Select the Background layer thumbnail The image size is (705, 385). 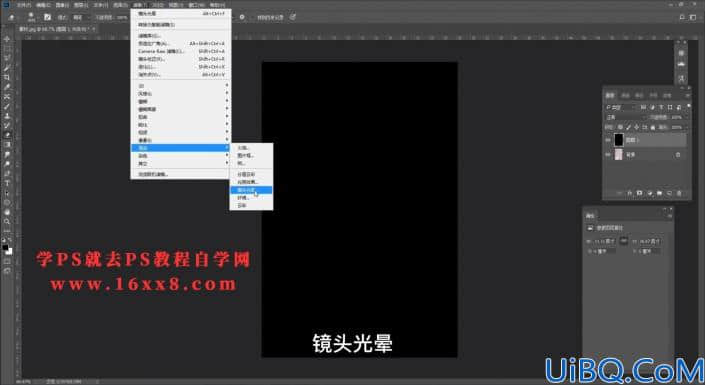[619, 154]
